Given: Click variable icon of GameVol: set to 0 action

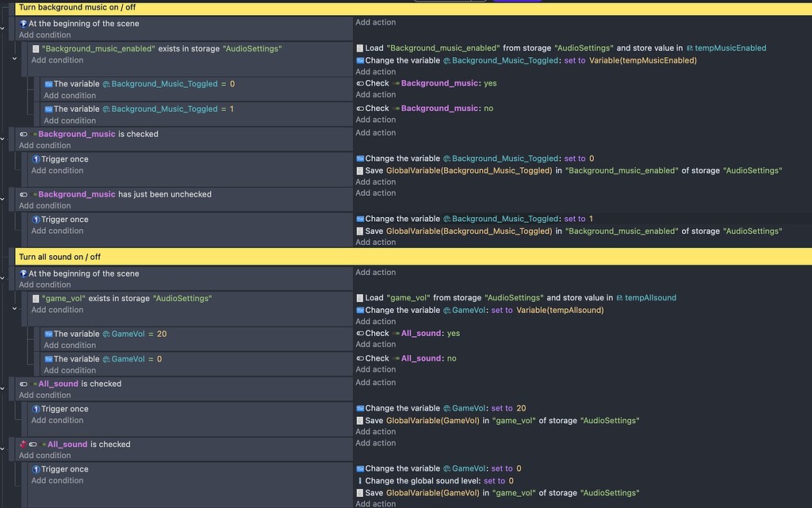Looking at the screenshot, I should pos(360,468).
